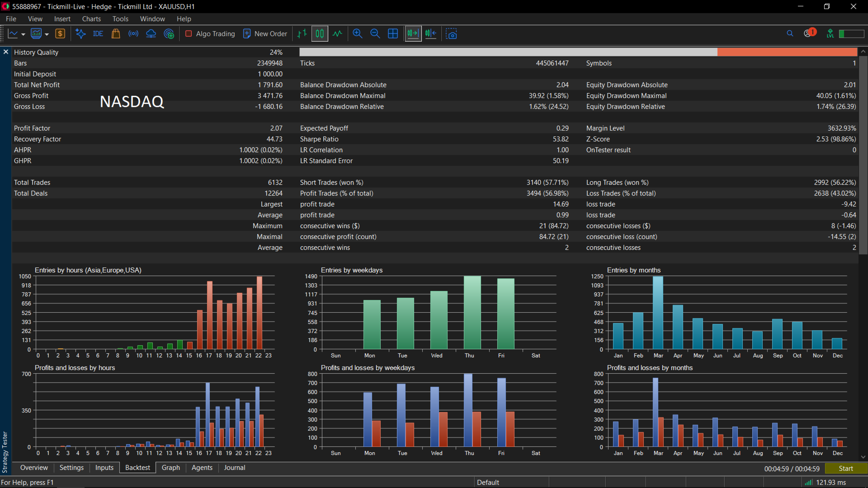This screenshot has width=868, height=488.
Task: Toggle the chart shift option
Action: 431,34
